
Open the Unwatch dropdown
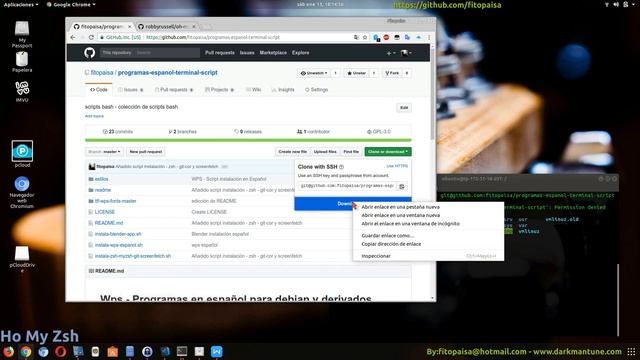pos(314,73)
